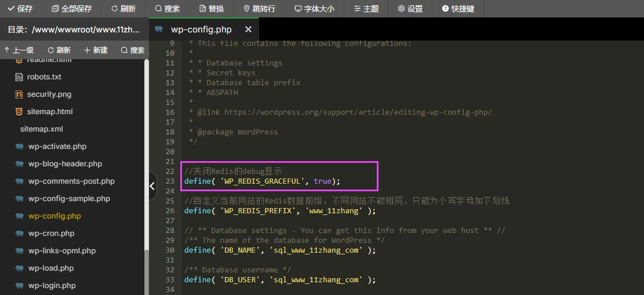Viewport: 644px width, 295px height.
Task: Open 设置 (Settings) in the toolbar
Action: coord(410,9)
